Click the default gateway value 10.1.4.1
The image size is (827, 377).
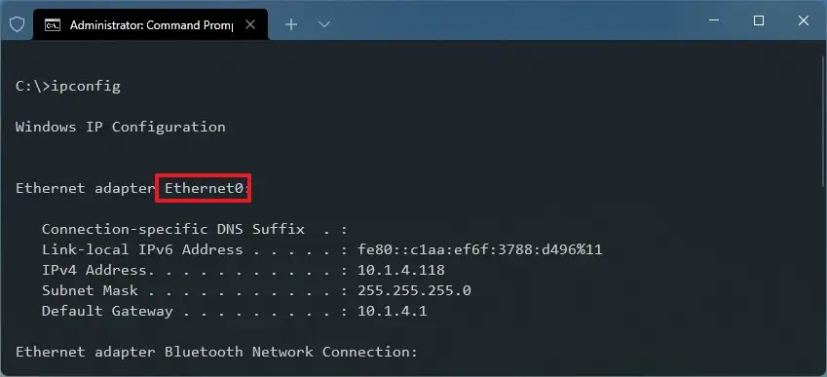(392, 311)
